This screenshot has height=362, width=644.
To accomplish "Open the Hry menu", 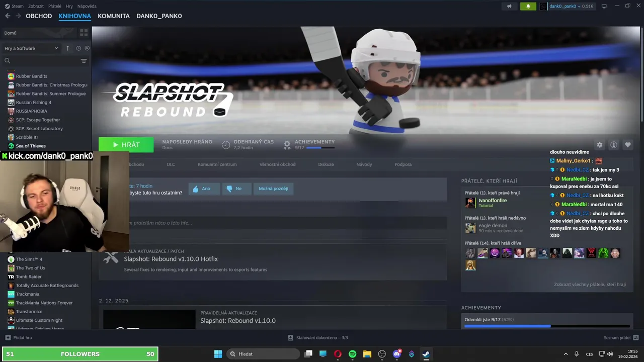I will tap(69, 6).
